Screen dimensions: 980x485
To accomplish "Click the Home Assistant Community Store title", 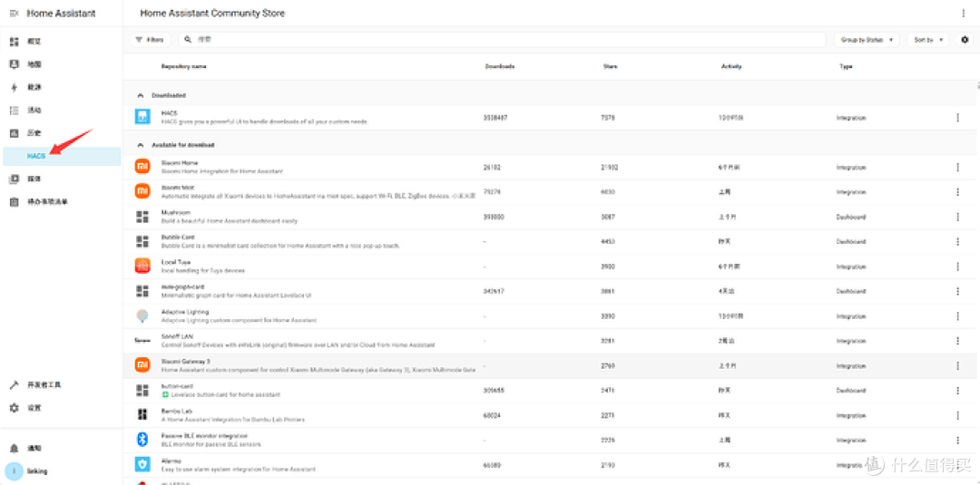I will 212,13.
